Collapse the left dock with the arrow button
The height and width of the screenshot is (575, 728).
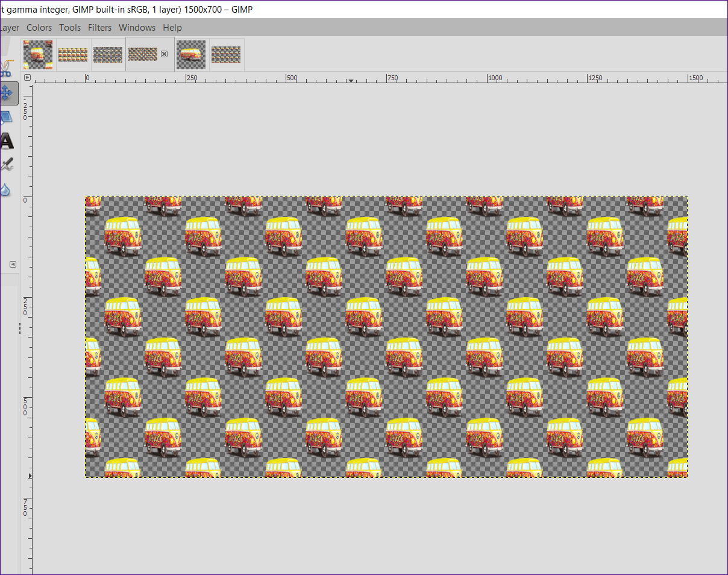click(13, 264)
